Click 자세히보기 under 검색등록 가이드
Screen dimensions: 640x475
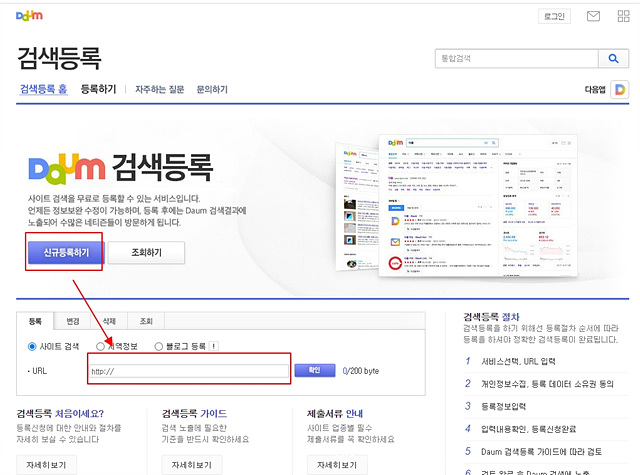[192, 465]
